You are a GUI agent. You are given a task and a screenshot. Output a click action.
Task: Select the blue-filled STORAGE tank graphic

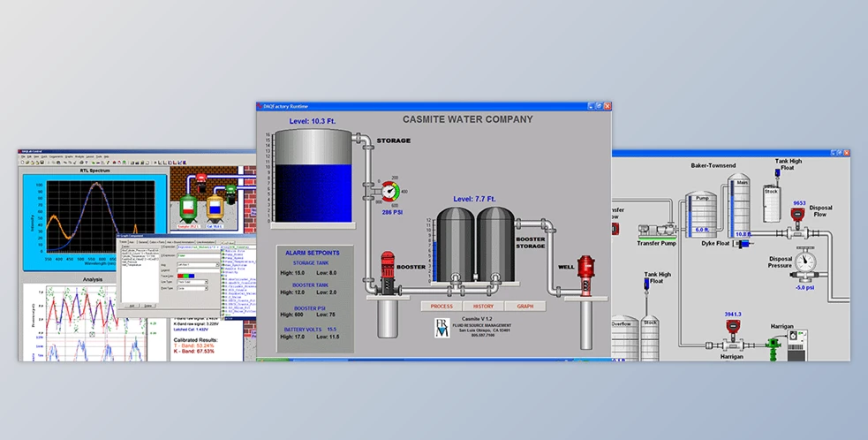[x=313, y=176]
